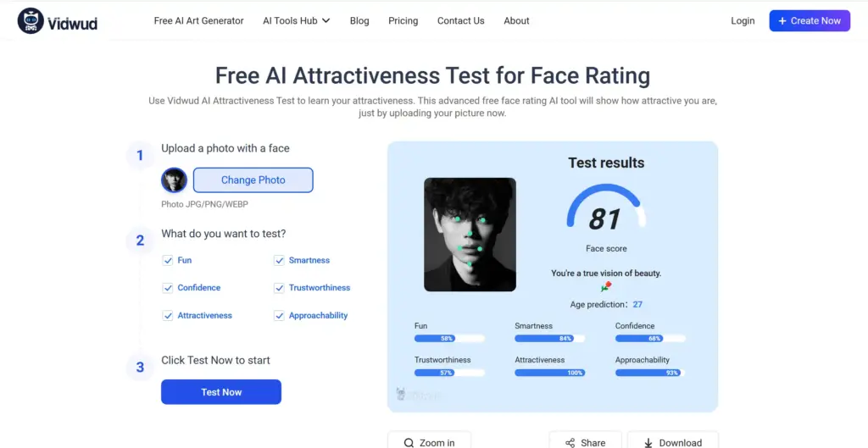This screenshot has width=868, height=448.
Task: Open the Login link
Action: click(x=743, y=20)
